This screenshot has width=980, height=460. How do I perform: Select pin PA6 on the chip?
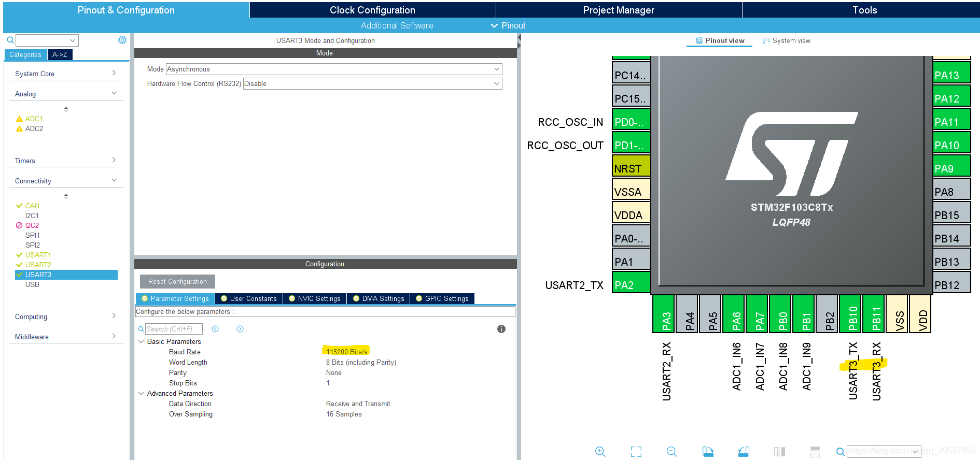(734, 313)
